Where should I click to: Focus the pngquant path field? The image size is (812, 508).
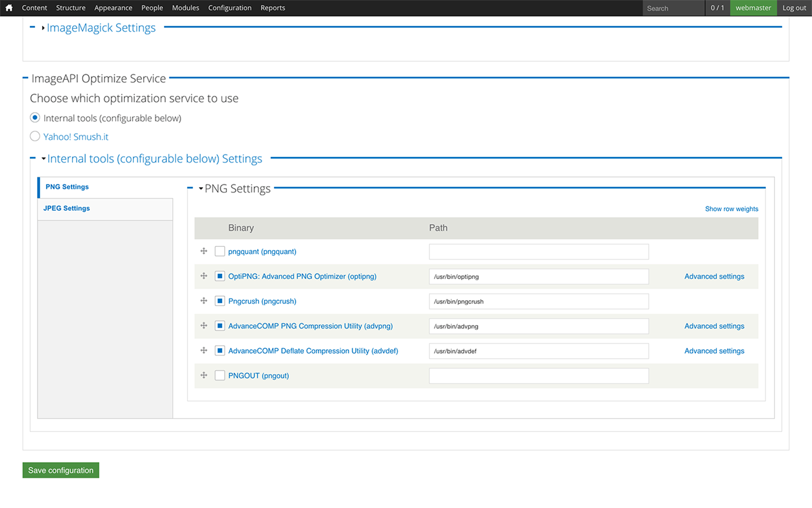539,251
